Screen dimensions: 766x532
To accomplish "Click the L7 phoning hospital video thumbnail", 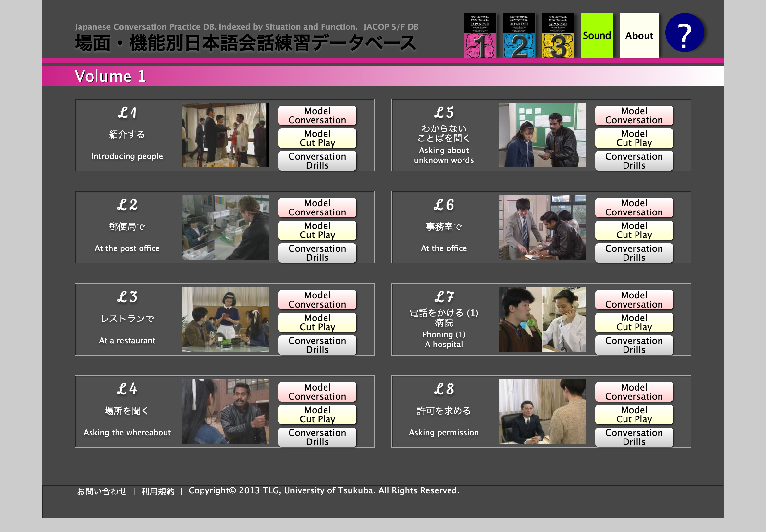I will click(x=542, y=319).
